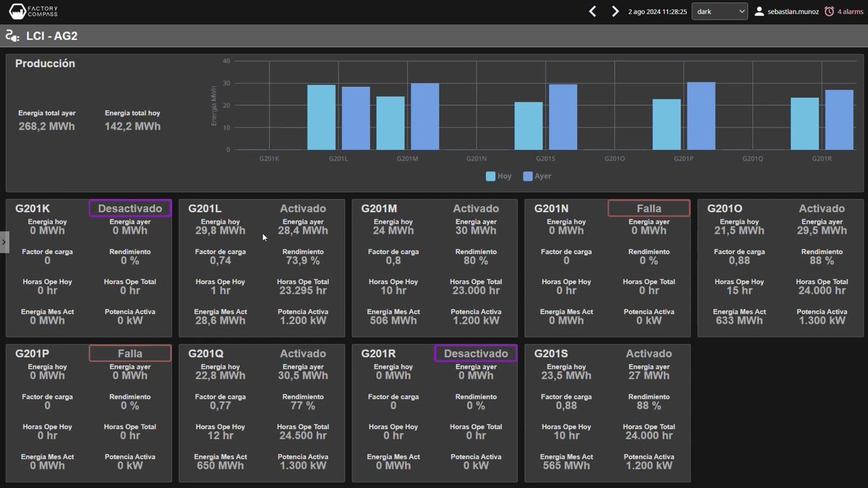Click the Energía total ayer label
Viewport: 868px width, 488px height.
coord(46,113)
